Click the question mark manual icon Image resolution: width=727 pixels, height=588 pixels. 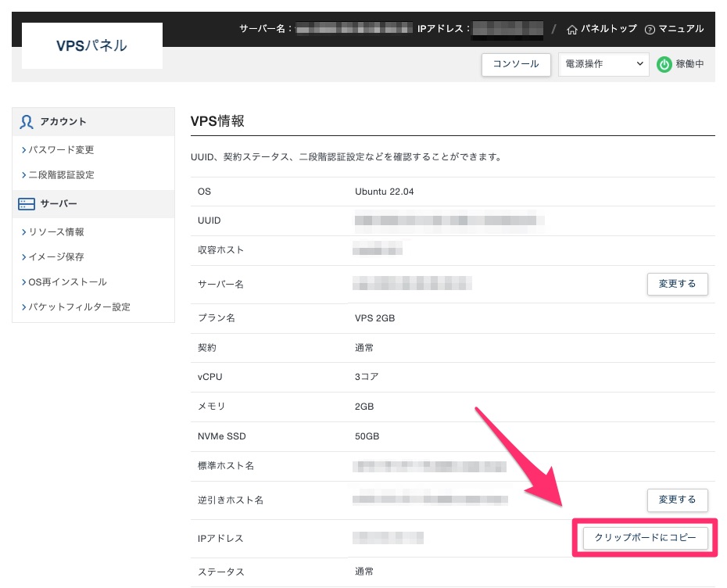click(650, 30)
